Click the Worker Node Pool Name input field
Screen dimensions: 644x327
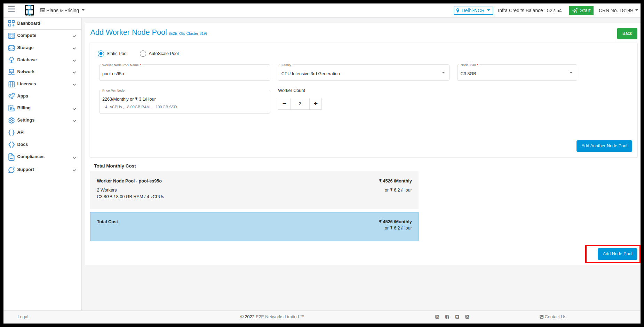185,73
